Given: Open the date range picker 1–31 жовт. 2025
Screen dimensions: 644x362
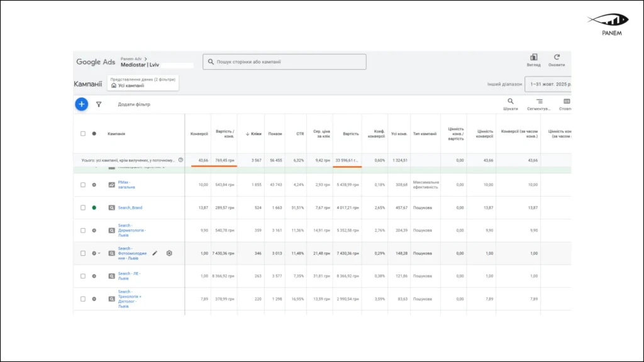Looking at the screenshot, I should (548, 84).
